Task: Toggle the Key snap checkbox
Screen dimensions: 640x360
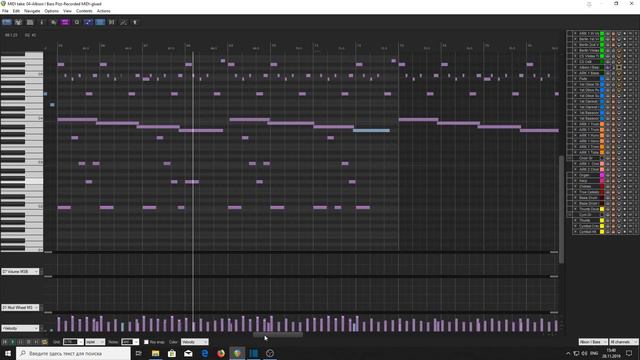Action: coord(146,342)
